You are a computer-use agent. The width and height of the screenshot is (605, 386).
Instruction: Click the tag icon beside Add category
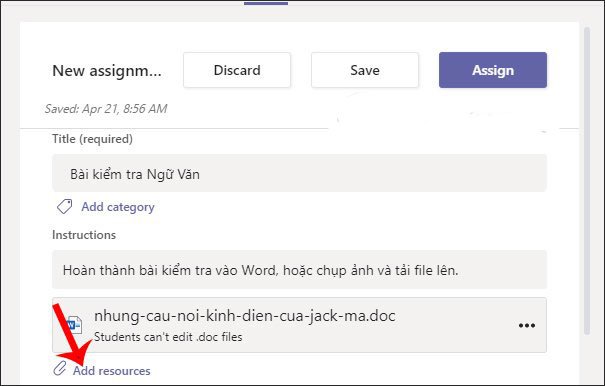[x=64, y=207]
